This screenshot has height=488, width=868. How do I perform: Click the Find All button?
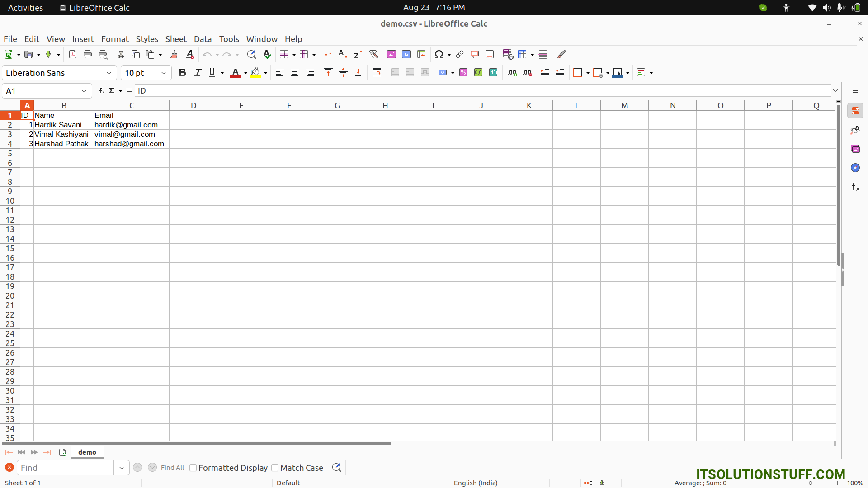(x=172, y=468)
